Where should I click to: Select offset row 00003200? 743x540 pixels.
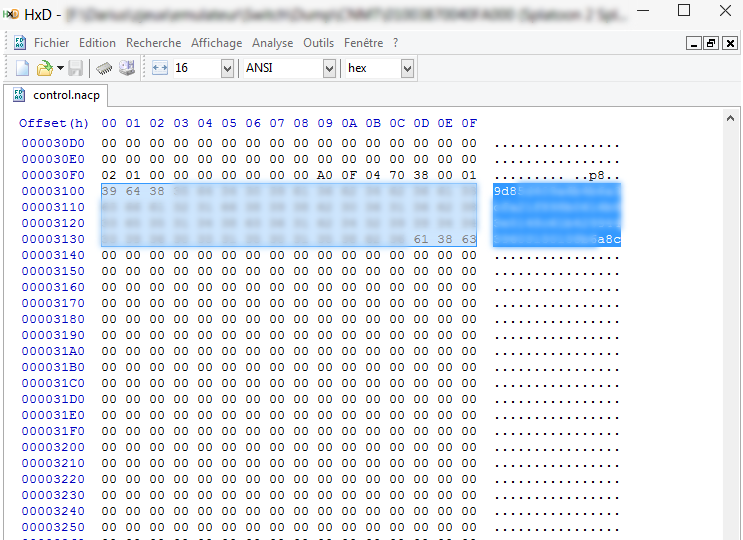point(53,447)
